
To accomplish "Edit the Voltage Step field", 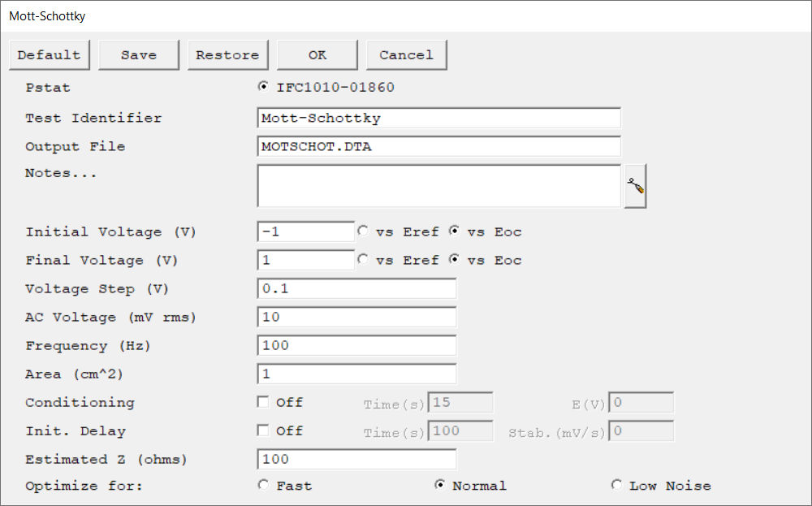I will (x=356, y=288).
